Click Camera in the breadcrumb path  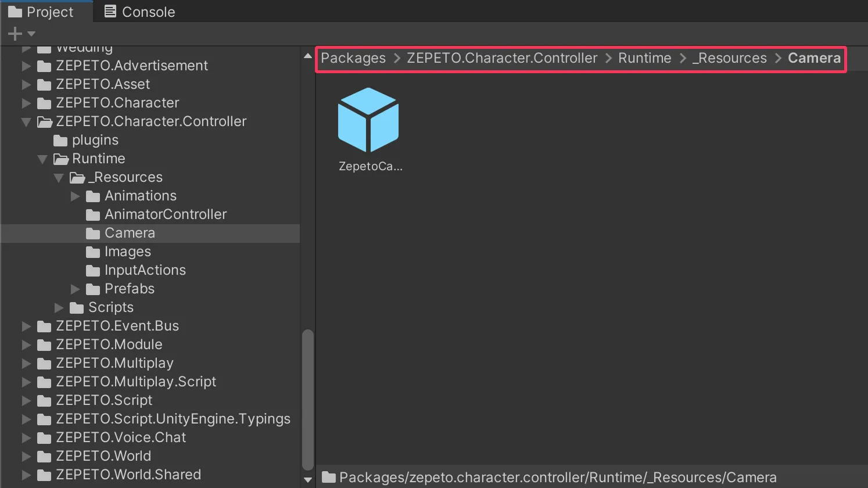pos(815,58)
